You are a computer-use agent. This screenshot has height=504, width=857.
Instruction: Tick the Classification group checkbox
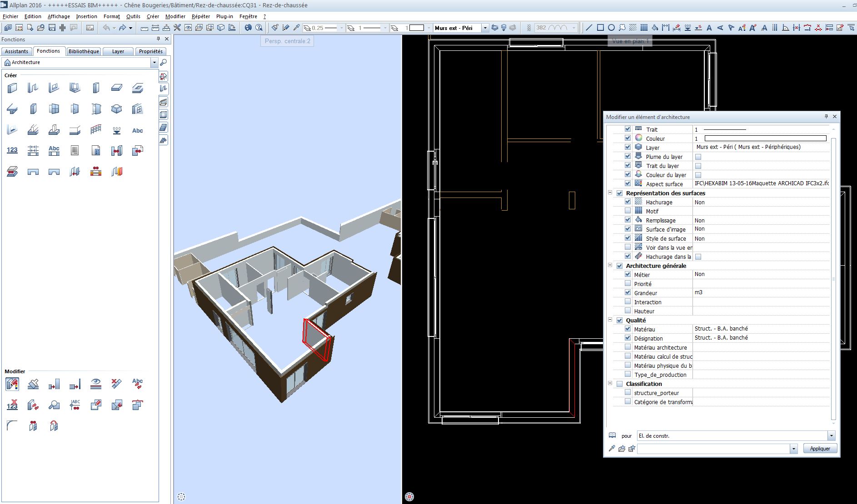[x=619, y=384]
